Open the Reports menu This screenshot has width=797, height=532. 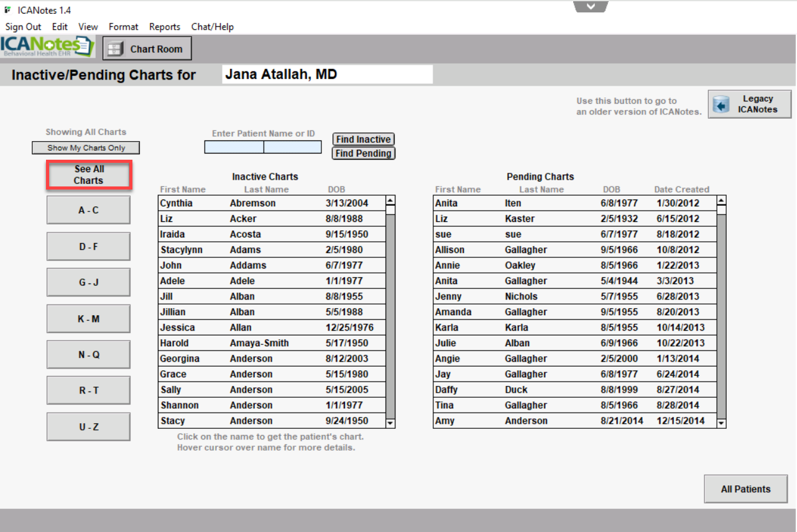165,27
